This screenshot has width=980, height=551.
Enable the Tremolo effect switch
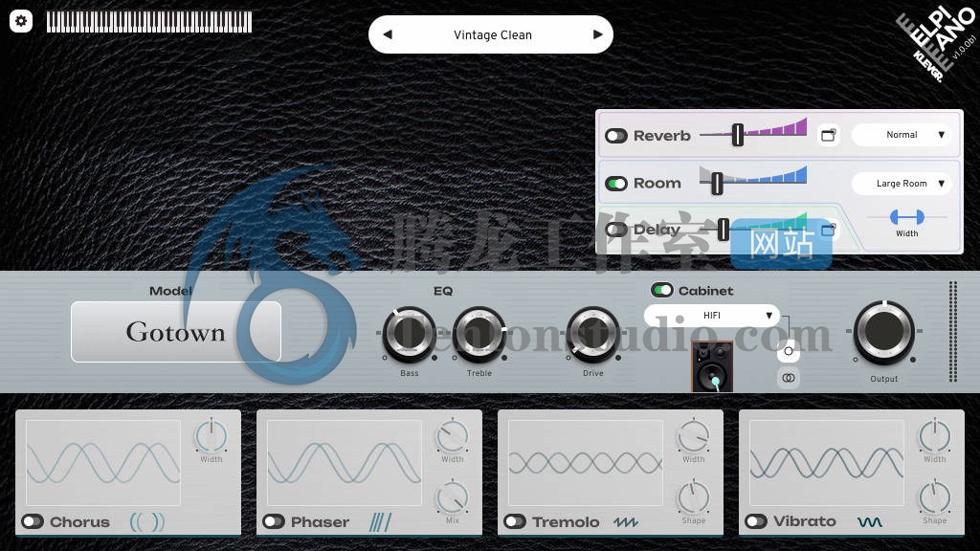(x=515, y=521)
